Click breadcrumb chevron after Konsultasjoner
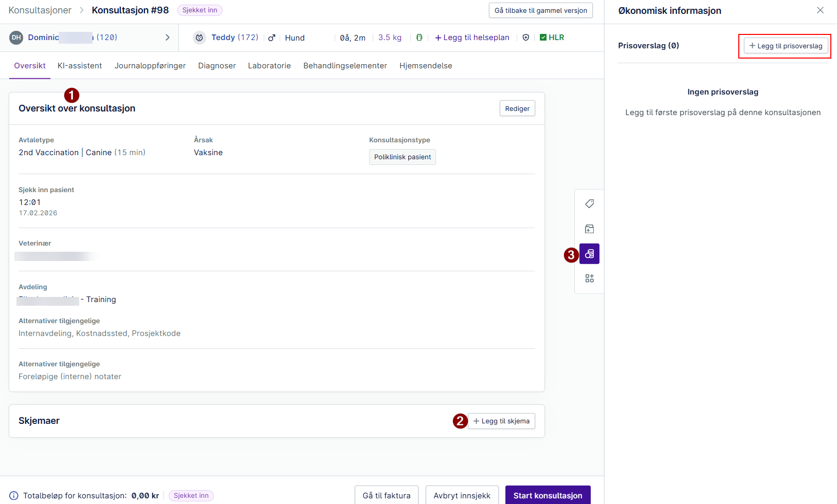The height and width of the screenshot is (504, 837). pyautogui.click(x=81, y=10)
